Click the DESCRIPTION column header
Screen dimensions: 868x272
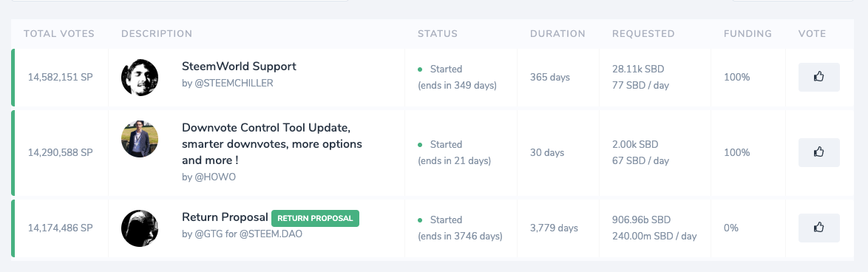[157, 34]
